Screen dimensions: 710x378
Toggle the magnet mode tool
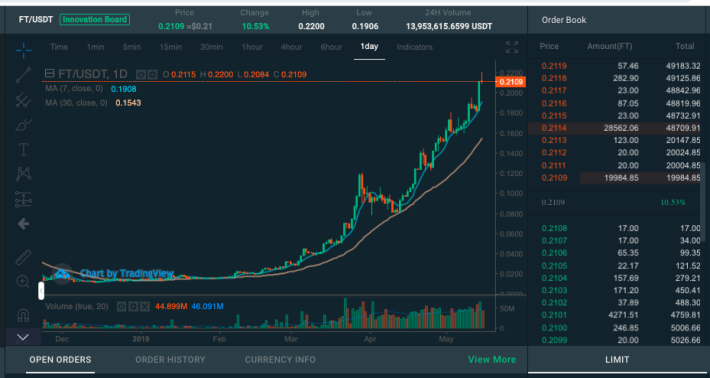point(23,315)
